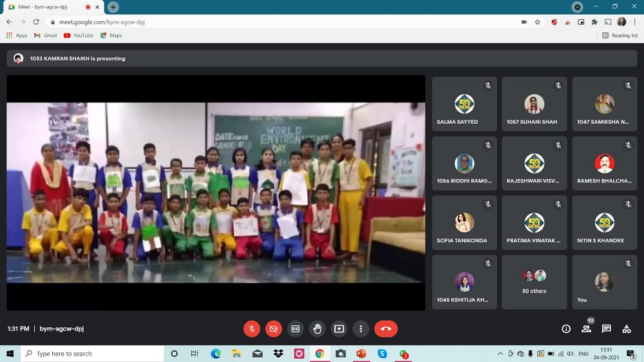Open a new Chrome tab
The height and width of the screenshot is (362, 644).
pos(113,7)
